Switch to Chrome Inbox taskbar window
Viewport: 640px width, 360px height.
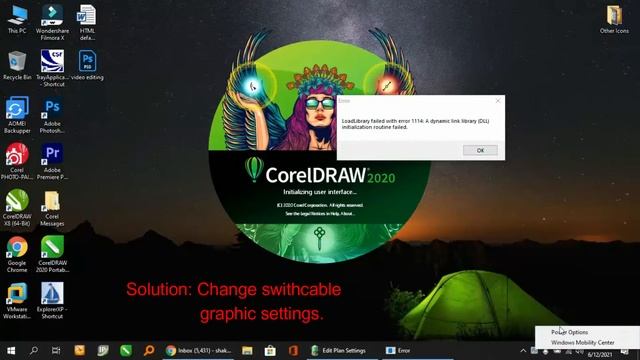[199, 351]
